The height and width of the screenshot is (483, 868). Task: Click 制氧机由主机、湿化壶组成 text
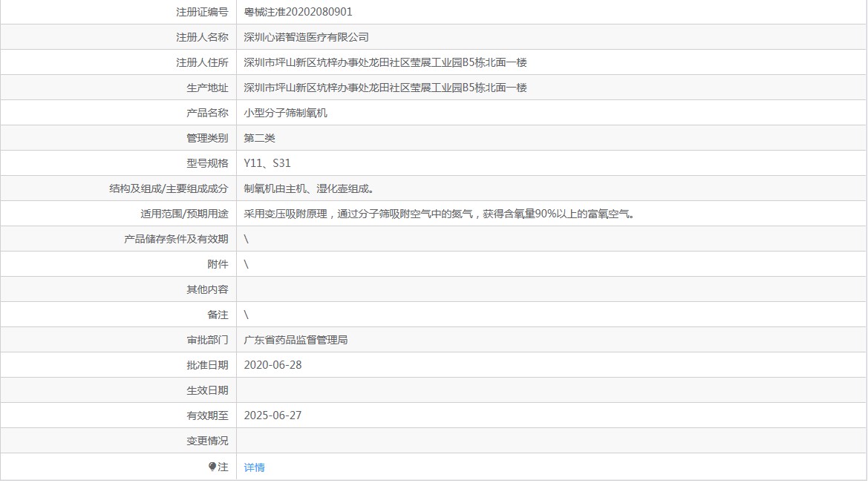click(x=309, y=188)
